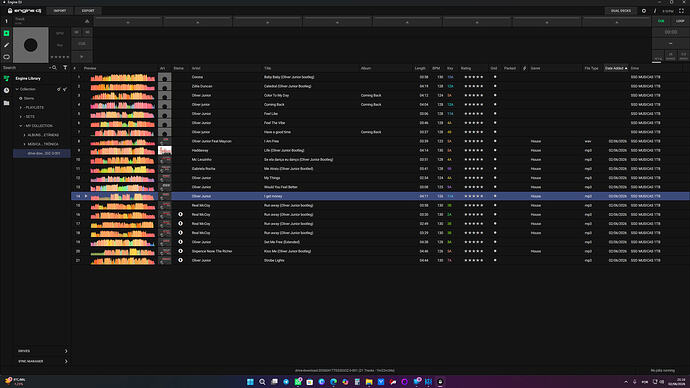
Task: Select the drive-download playlist in sidebar
Action: pos(42,154)
